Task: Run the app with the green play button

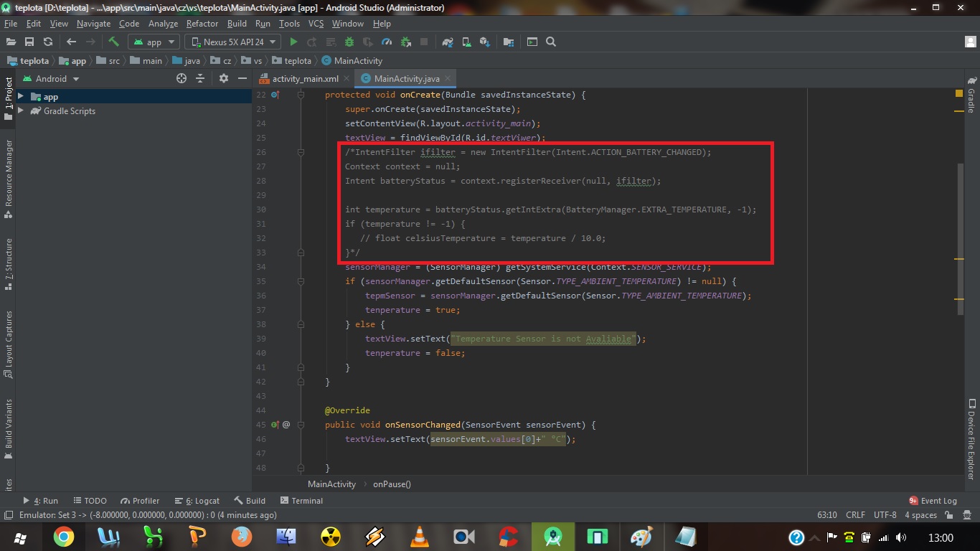Action: [293, 42]
